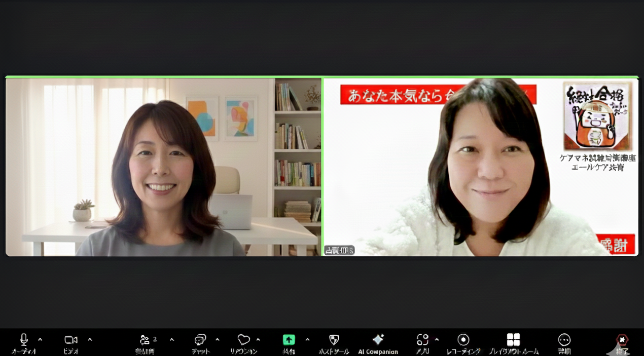Select the left participant's video tile
This screenshot has height=356, width=644.
(163, 167)
